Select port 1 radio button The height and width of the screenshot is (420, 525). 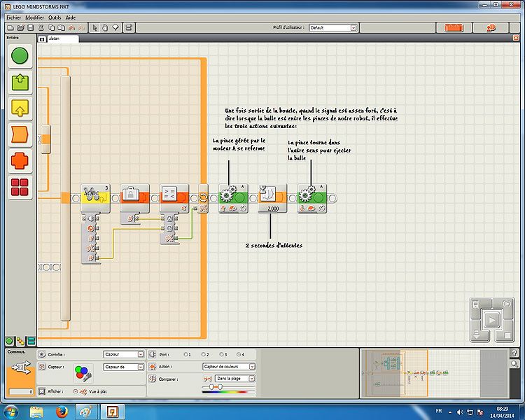(187, 354)
